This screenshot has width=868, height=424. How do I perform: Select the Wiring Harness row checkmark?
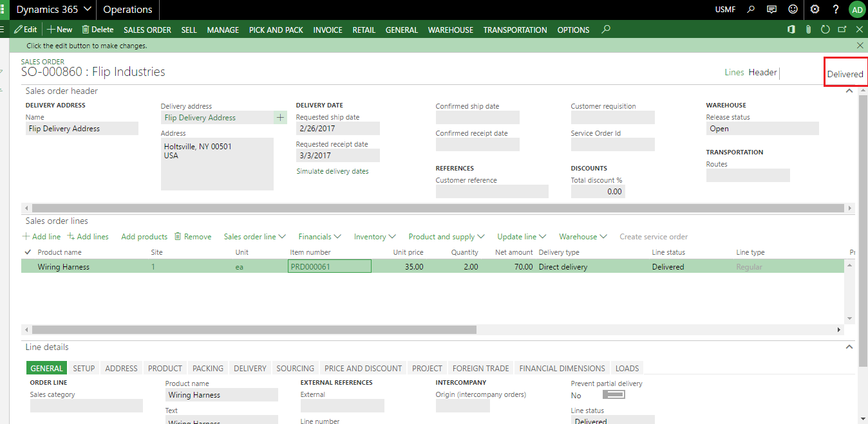[x=28, y=267]
